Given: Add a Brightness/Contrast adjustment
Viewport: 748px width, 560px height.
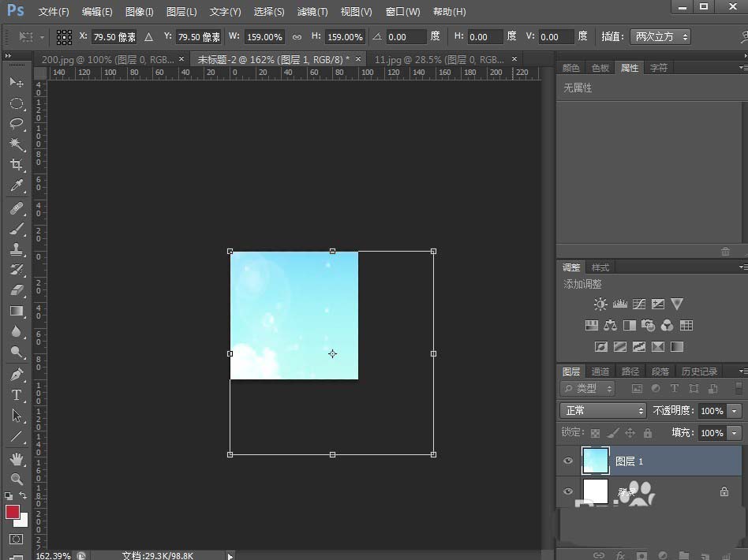Looking at the screenshot, I should click(x=601, y=304).
